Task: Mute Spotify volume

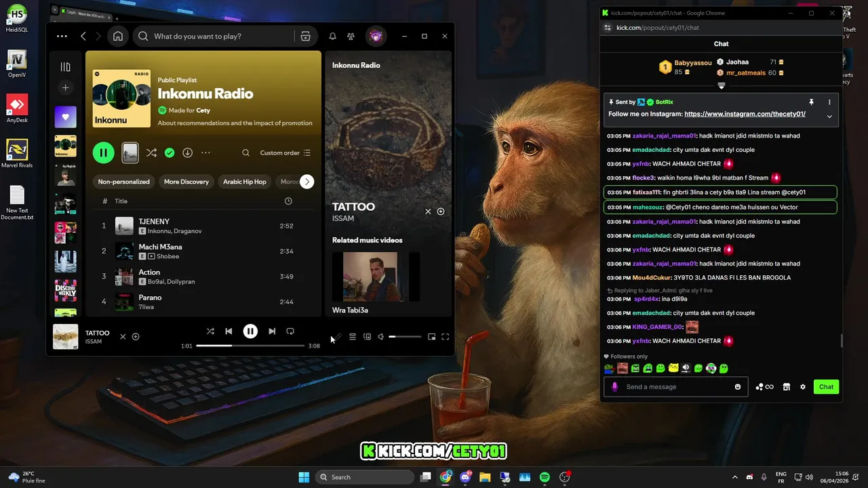Action: point(381,337)
